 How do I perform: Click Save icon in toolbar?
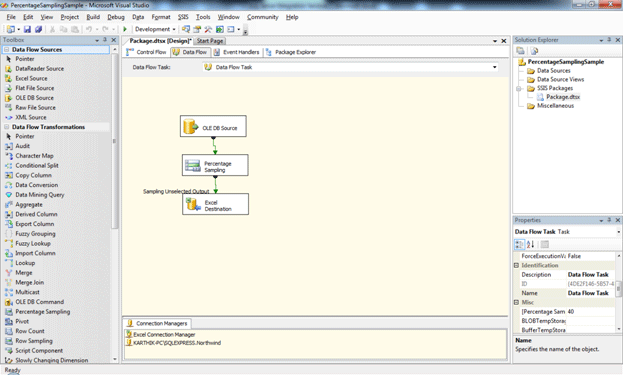(x=27, y=29)
